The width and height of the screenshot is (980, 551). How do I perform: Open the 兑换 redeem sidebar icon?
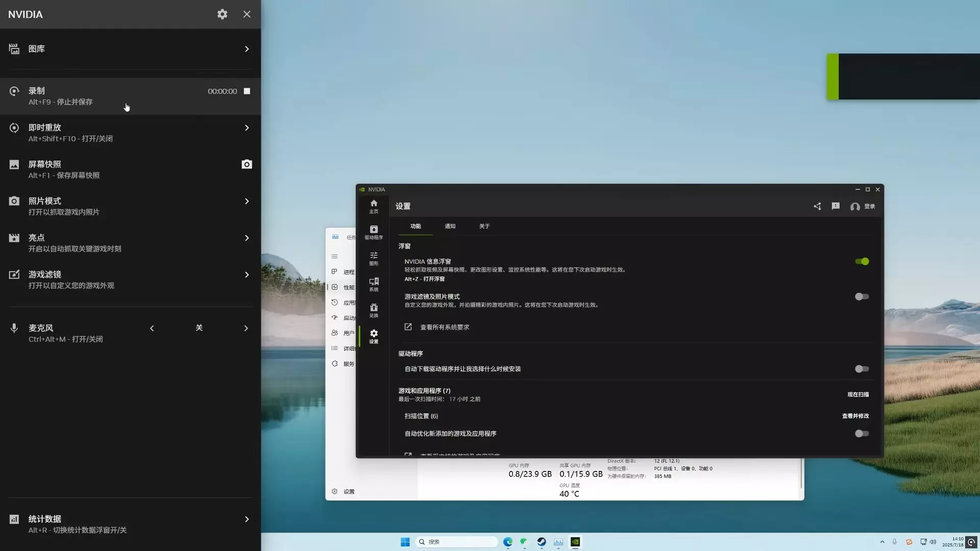tap(374, 310)
